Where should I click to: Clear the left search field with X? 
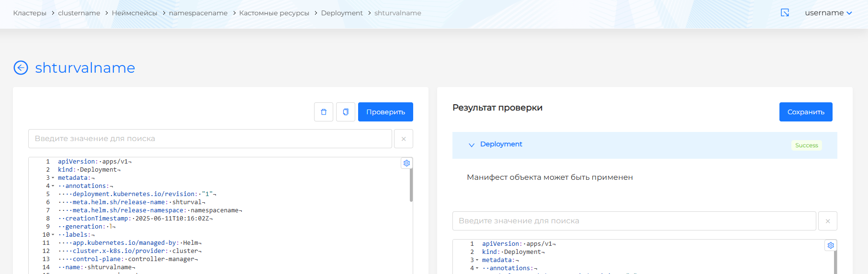(x=404, y=139)
